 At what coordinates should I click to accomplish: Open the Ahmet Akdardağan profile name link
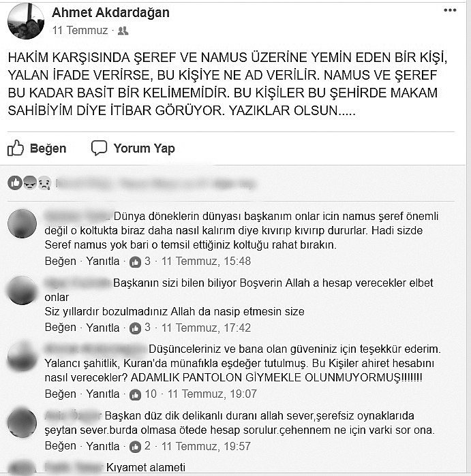tap(110, 12)
